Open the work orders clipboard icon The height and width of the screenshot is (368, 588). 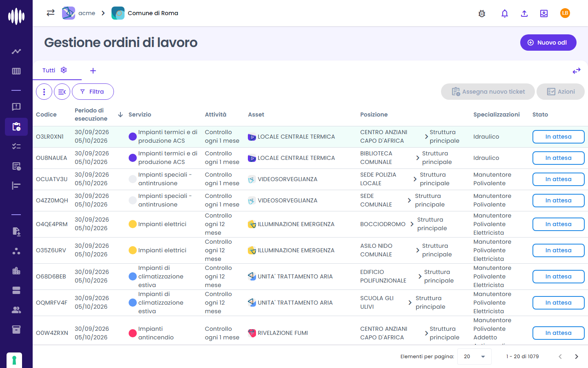[x=16, y=127]
